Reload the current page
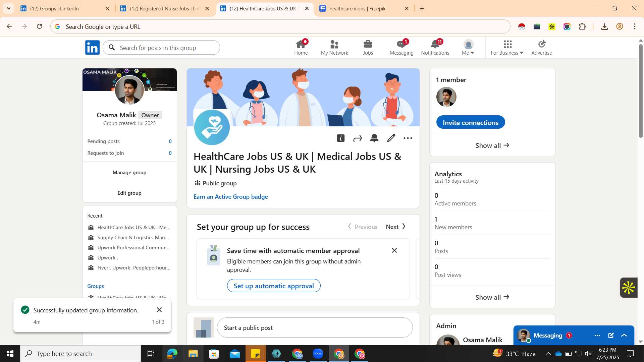 (x=39, y=26)
